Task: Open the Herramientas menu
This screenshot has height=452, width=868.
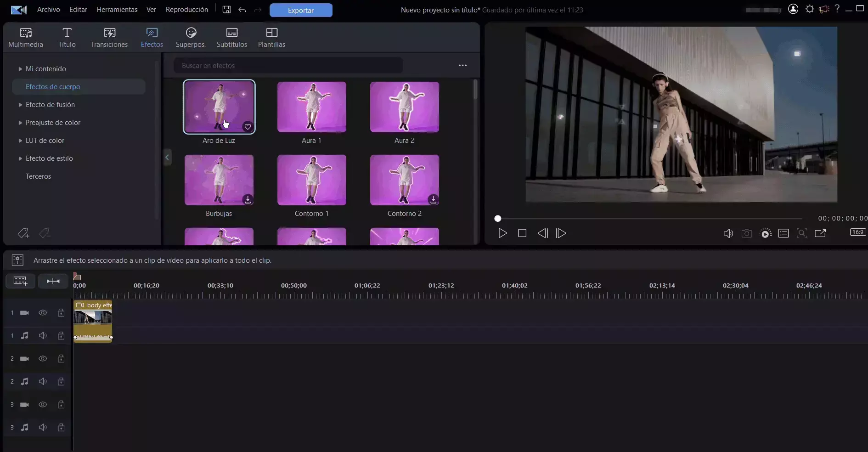Action: click(116, 9)
